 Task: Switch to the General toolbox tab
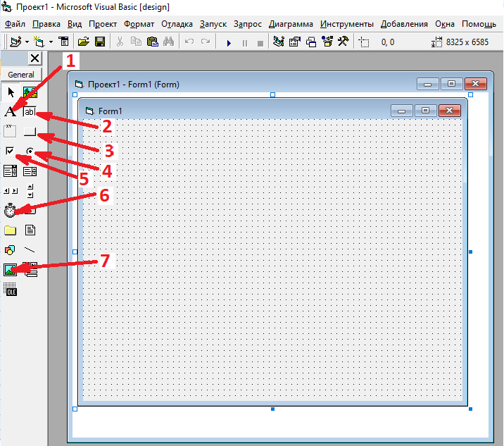tap(21, 75)
